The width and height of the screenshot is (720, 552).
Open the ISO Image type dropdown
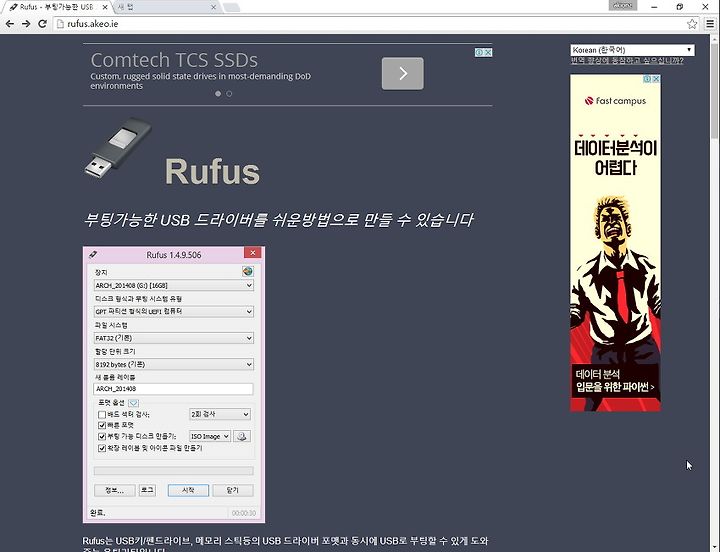click(210, 436)
